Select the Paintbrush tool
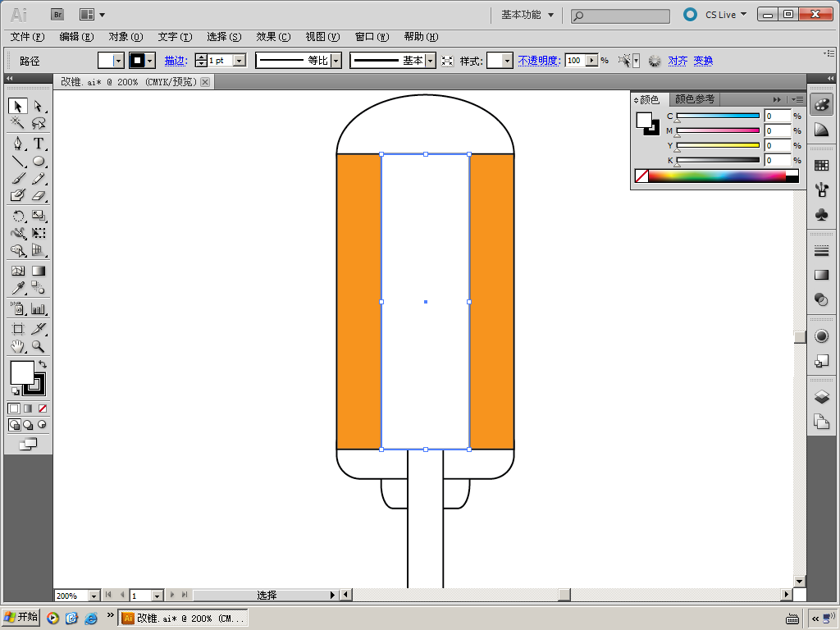840x630 pixels. [18, 178]
